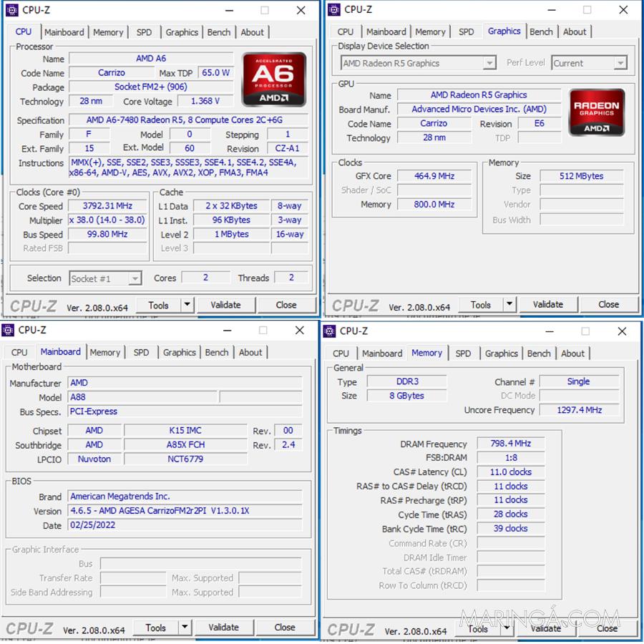Select Bench tab in Graphics tab window
This screenshot has height=644, width=644.
541,31
